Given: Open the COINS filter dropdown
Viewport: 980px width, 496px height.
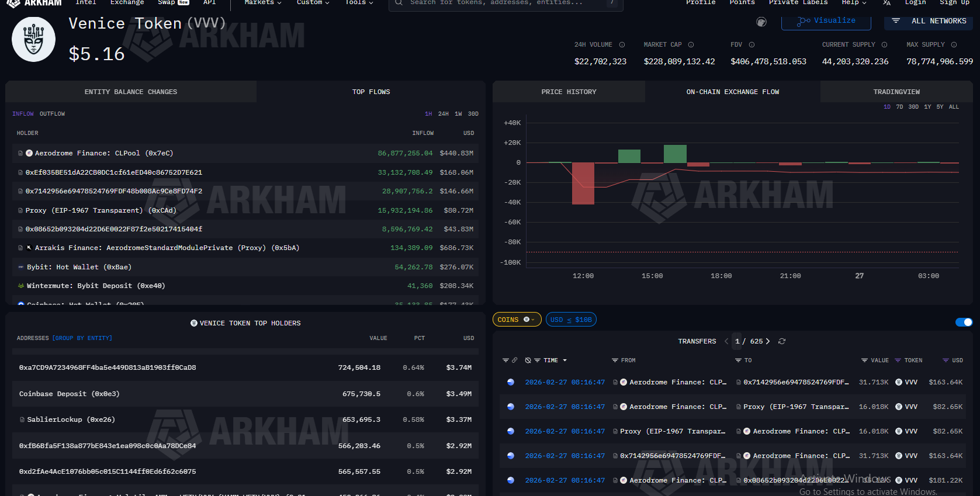Looking at the screenshot, I should click(517, 320).
